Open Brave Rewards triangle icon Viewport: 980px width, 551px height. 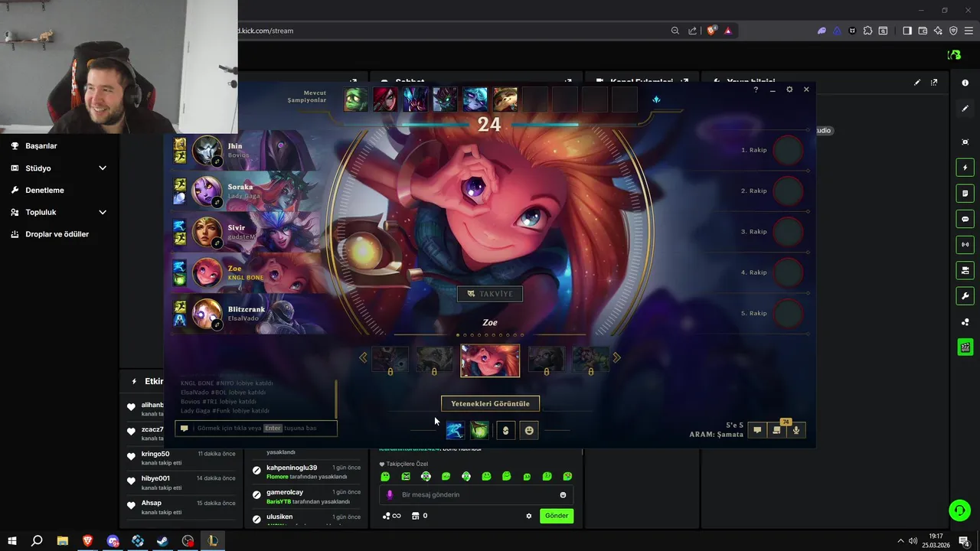click(x=727, y=31)
